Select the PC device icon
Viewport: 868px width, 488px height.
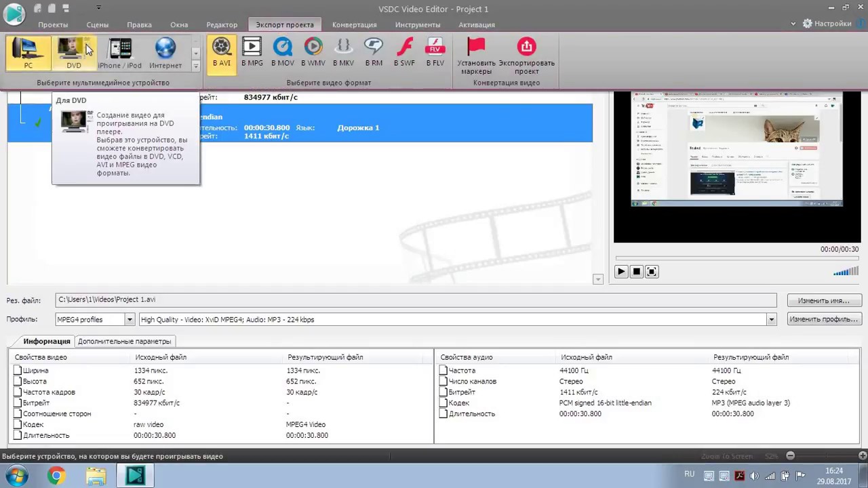point(28,53)
